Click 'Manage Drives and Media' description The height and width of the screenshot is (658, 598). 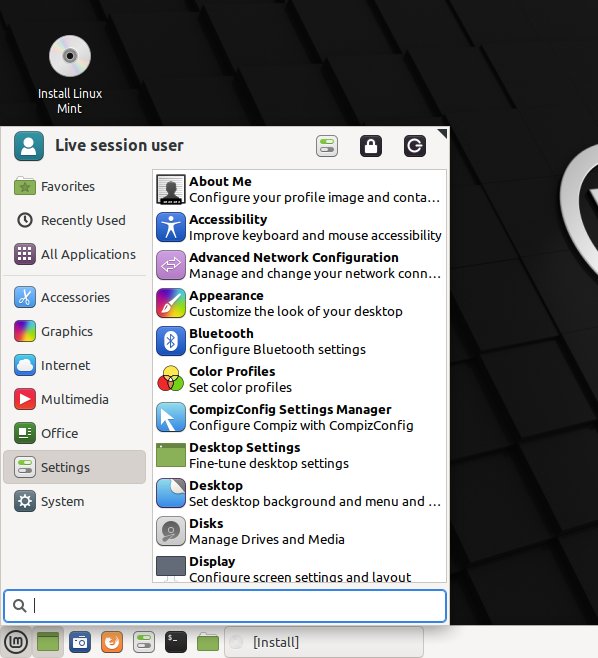click(x=267, y=539)
